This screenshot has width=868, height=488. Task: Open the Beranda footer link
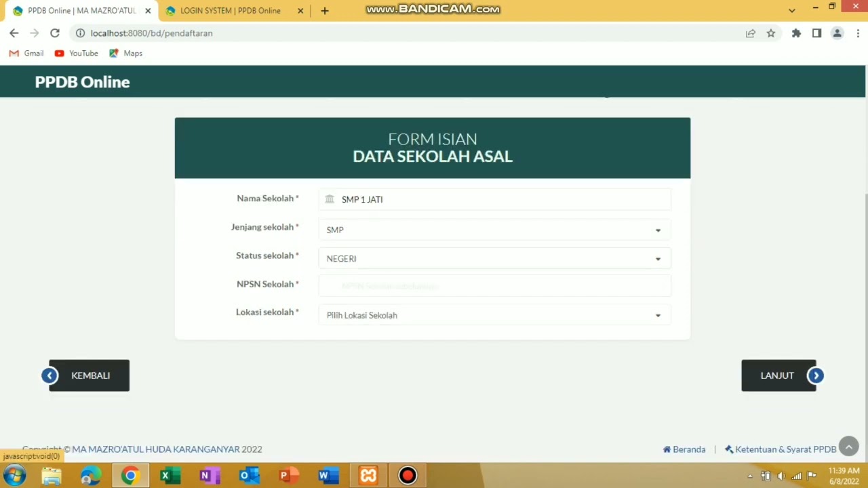click(689, 449)
